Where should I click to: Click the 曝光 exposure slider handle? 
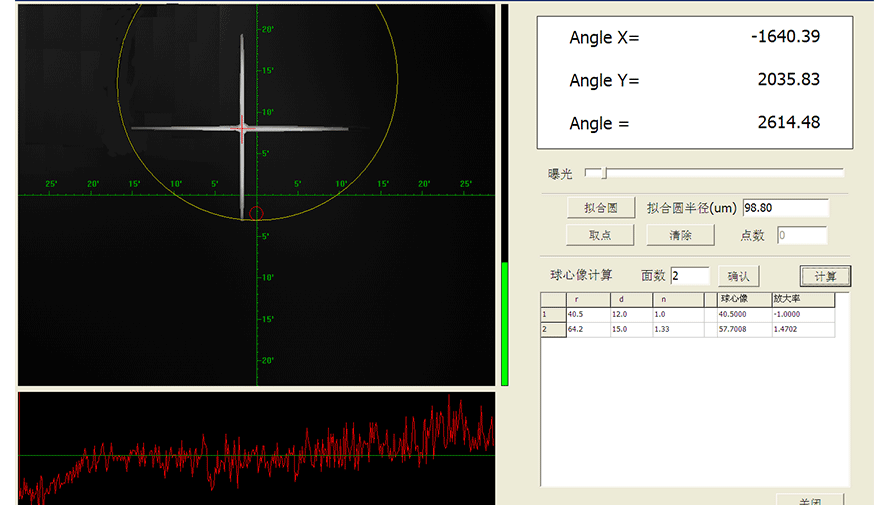click(604, 173)
